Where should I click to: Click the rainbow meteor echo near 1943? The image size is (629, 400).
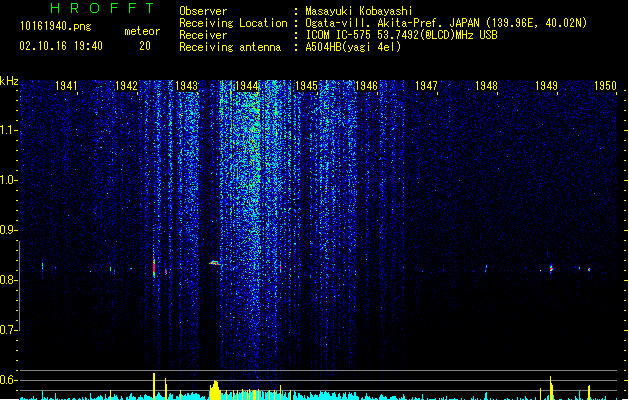coord(215,263)
